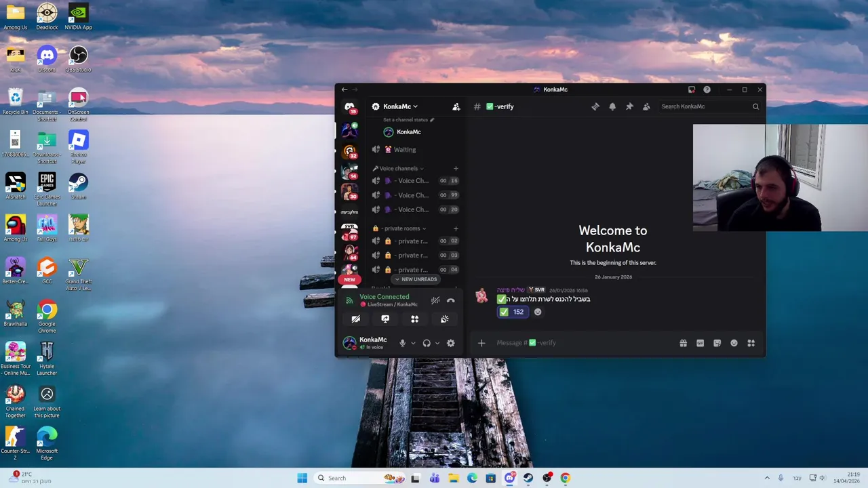Start an activity in voice panel
Viewport: 868px width, 488px height.
[x=414, y=319]
